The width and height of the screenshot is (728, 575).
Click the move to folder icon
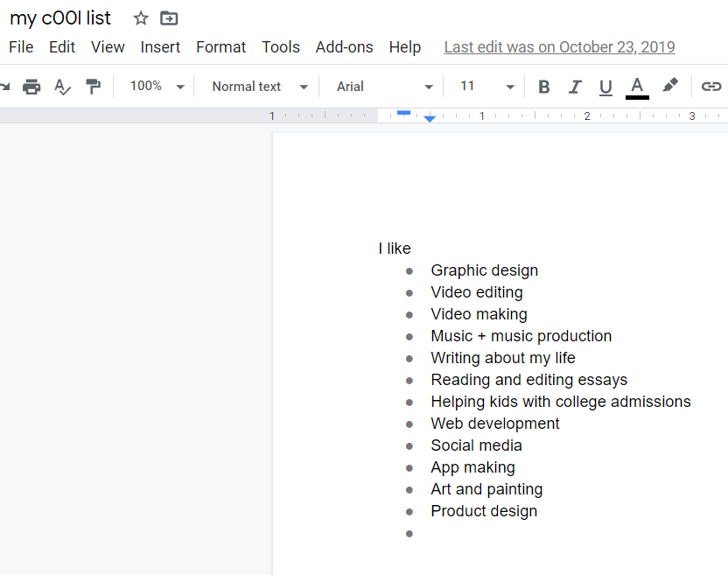[169, 18]
